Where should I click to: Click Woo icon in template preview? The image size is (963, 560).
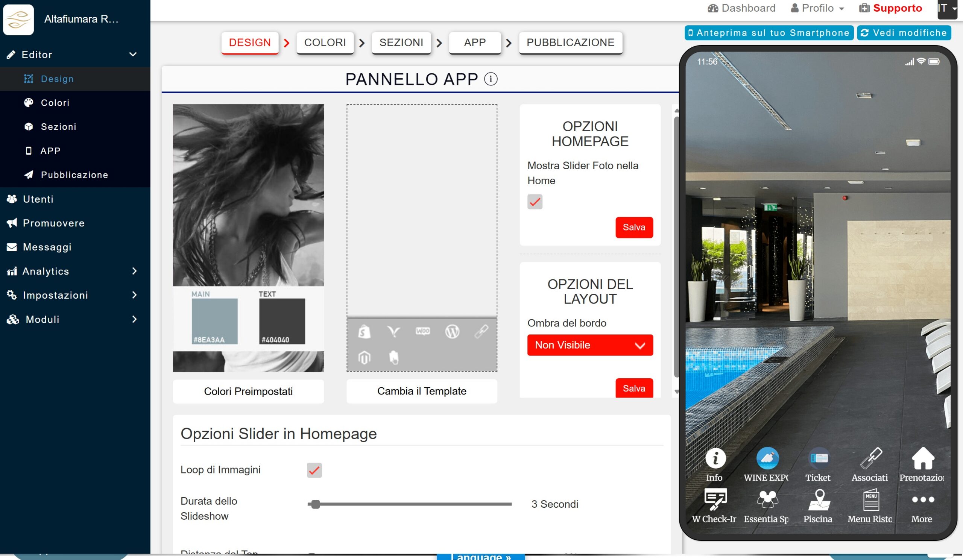pyautogui.click(x=423, y=331)
